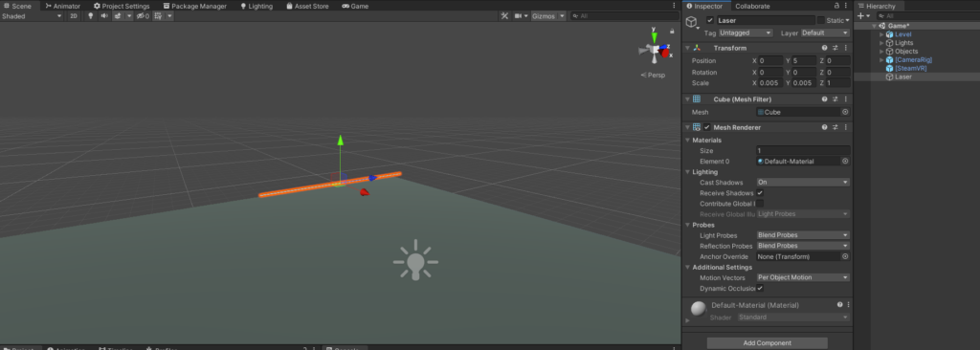Open the Cast Shadows dropdown
980x350 pixels.
coord(803,183)
